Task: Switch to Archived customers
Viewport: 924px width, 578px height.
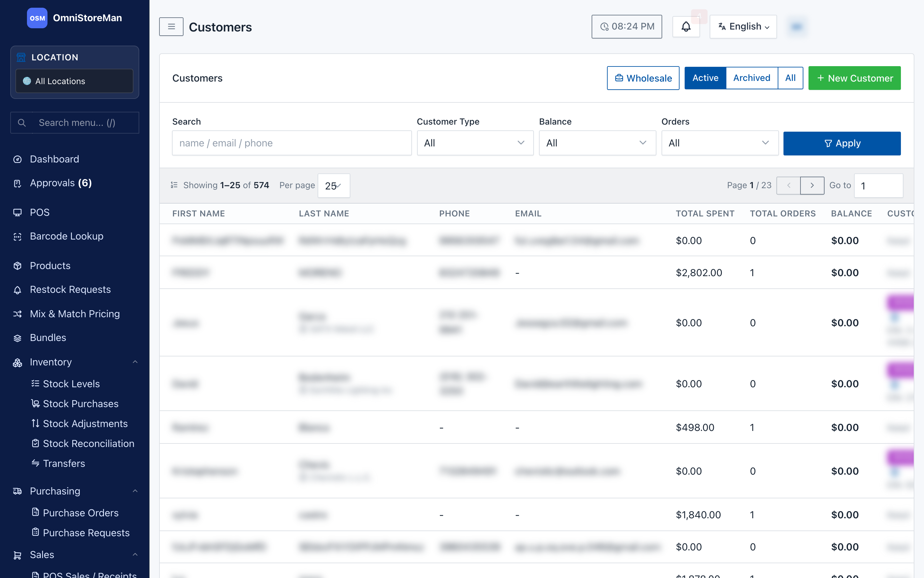Action: point(751,78)
